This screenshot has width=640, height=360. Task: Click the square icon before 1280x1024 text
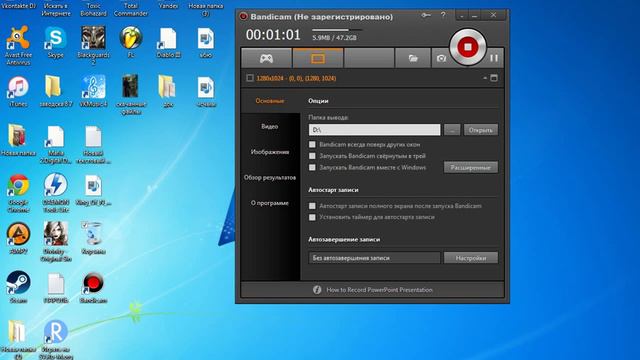point(250,78)
